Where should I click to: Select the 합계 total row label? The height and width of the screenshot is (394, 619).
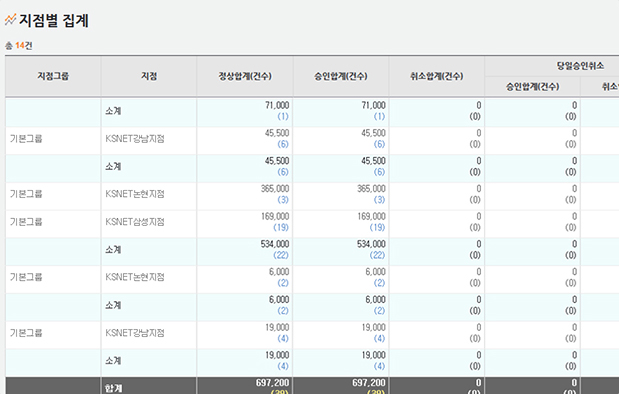point(113,388)
